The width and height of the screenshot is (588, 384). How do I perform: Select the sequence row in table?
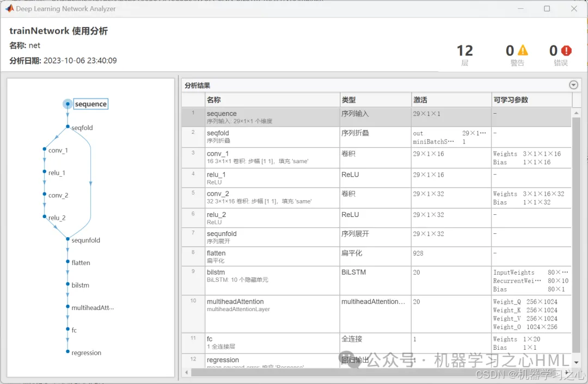pyautogui.click(x=376, y=117)
